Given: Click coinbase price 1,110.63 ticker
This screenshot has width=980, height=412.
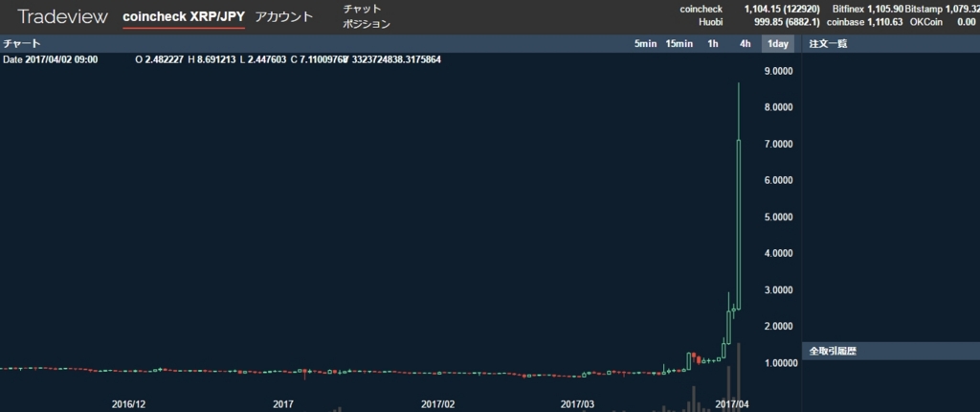Looking at the screenshot, I should click(x=885, y=23).
